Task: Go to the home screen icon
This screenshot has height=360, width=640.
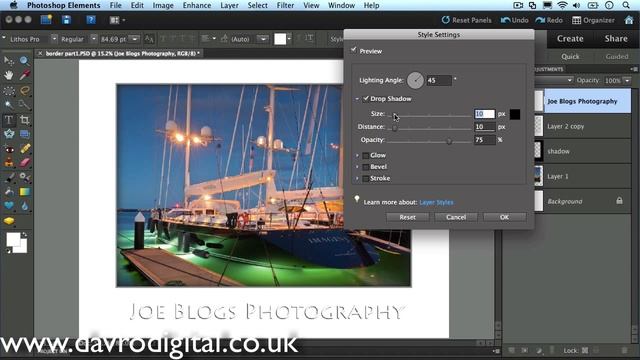Action: [x=629, y=20]
